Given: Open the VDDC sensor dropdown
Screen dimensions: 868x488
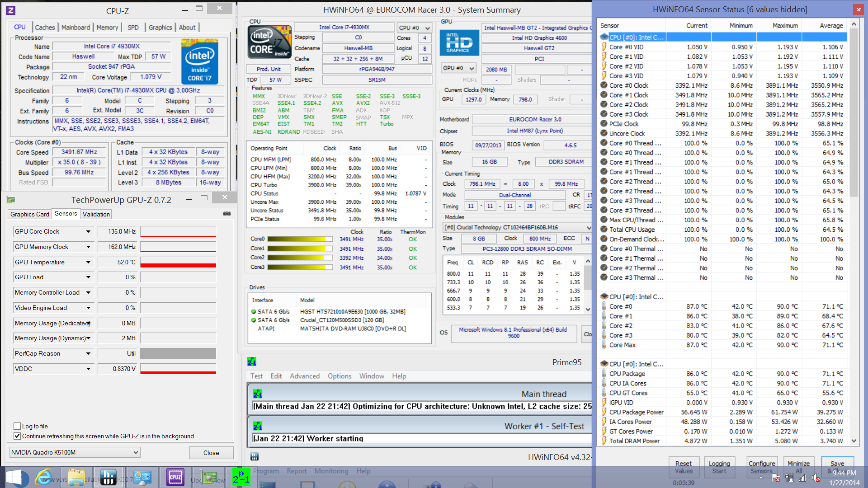Looking at the screenshot, I should coord(88,369).
